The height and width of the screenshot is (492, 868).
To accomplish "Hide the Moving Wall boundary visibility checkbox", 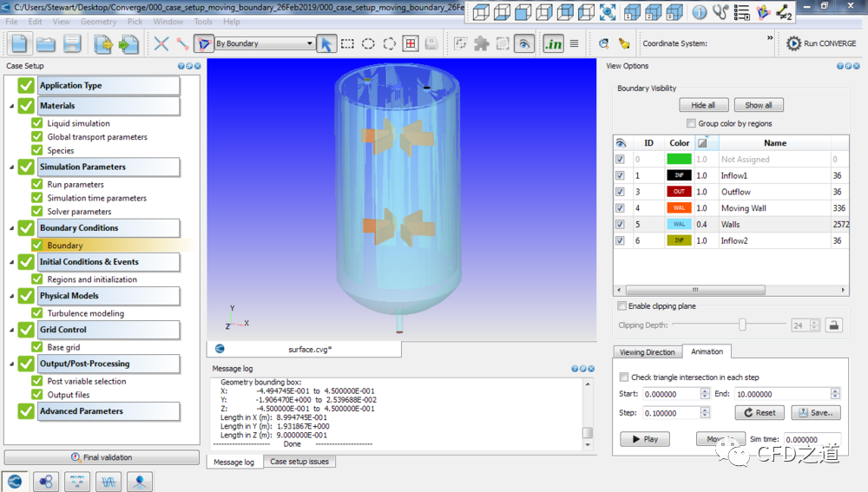I will click(x=620, y=208).
